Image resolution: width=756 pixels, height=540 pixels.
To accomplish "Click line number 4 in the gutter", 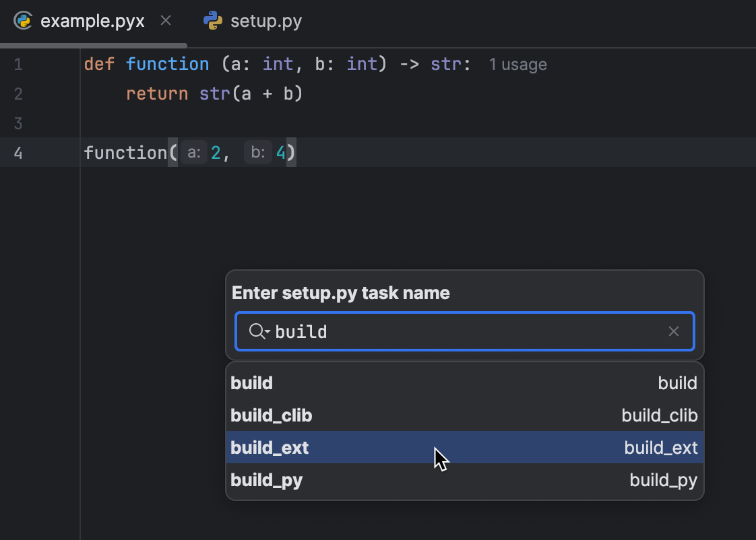I will click(x=18, y=152).
